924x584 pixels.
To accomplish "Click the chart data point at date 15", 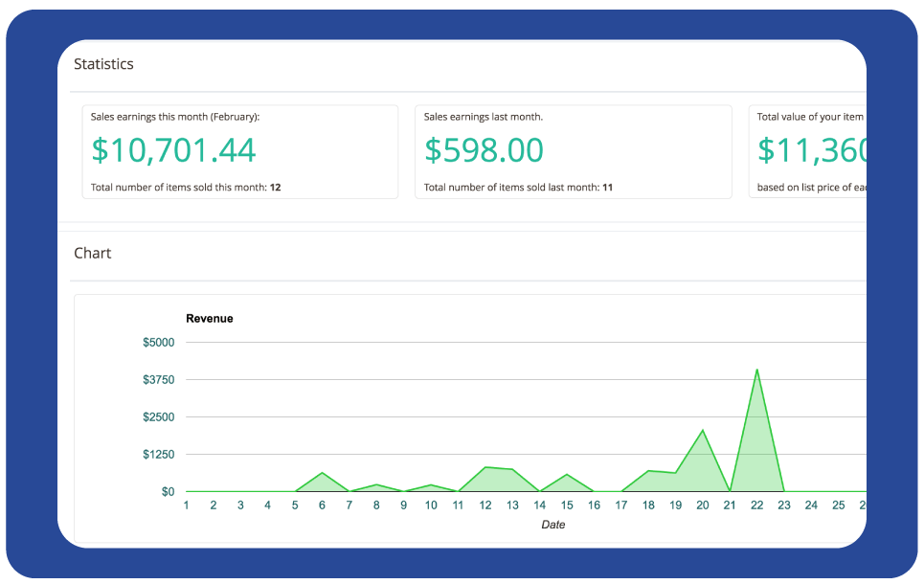I will coord(567,475).
